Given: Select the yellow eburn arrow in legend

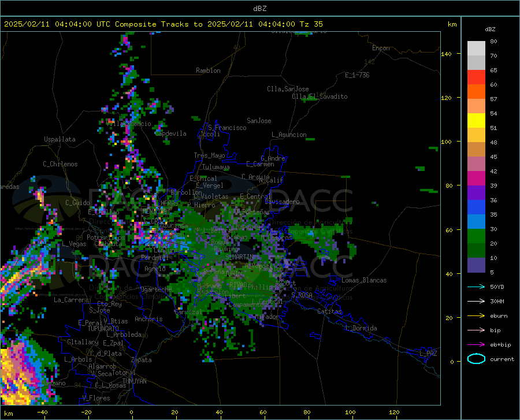Looking at the screenshot, I should click(476, 316).
